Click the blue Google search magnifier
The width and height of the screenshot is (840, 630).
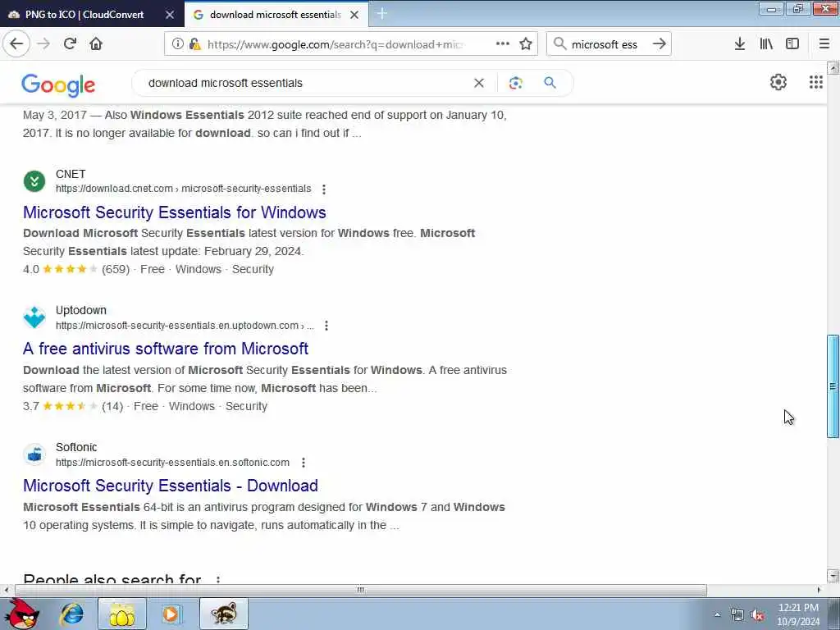[550, 83]
